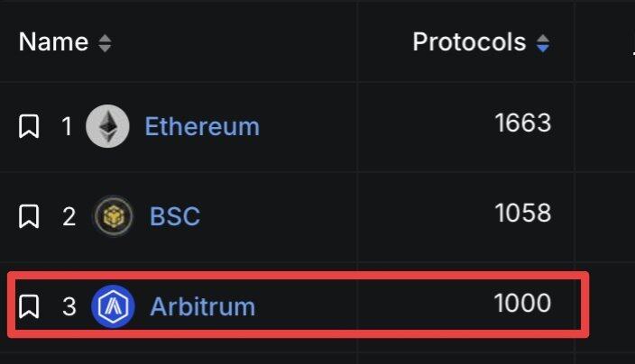This screenshot has height=364, width=635.
Task: Open the Arbitrum chain link
Action: 202,306
